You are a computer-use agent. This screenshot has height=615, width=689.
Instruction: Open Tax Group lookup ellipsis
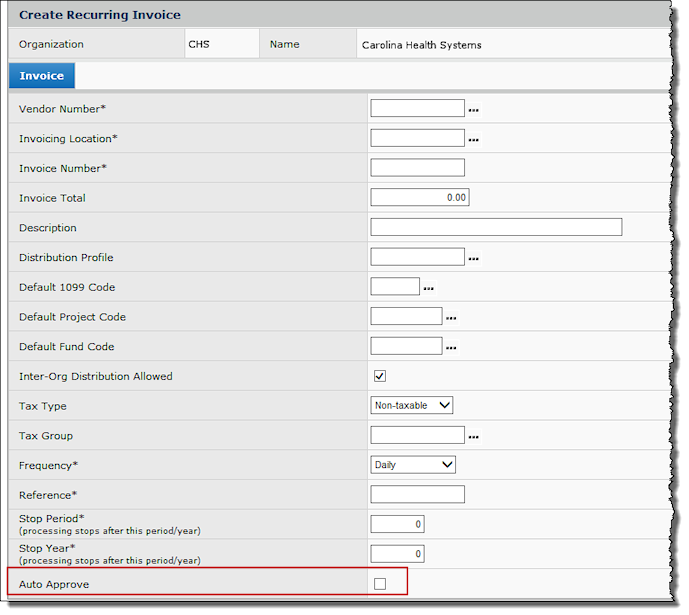coord(474,437)
